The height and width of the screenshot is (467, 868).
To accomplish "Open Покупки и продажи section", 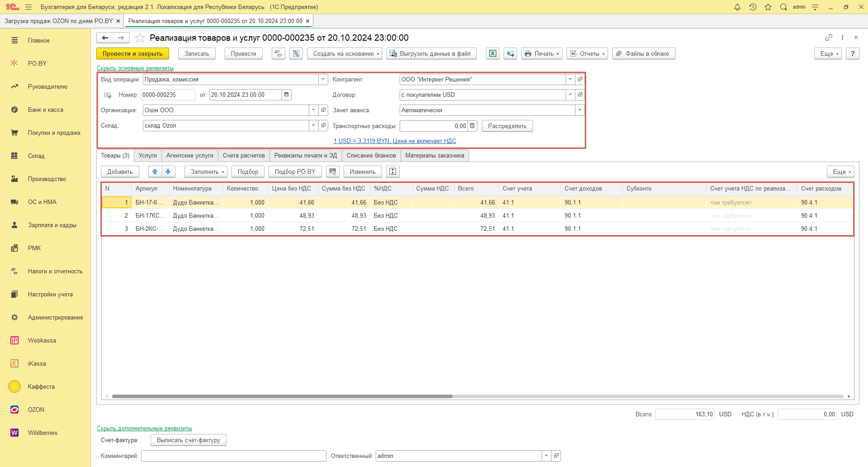I will click(x=54, y=133).
